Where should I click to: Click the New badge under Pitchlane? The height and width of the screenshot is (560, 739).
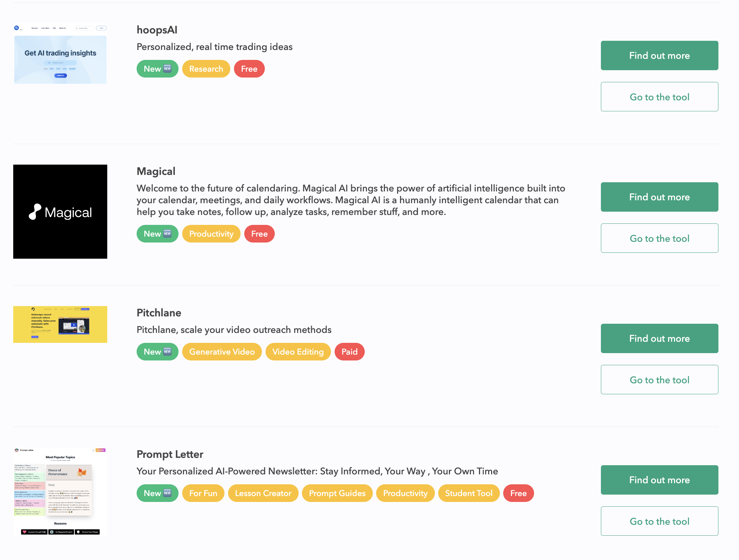click(x=157, y=352)
